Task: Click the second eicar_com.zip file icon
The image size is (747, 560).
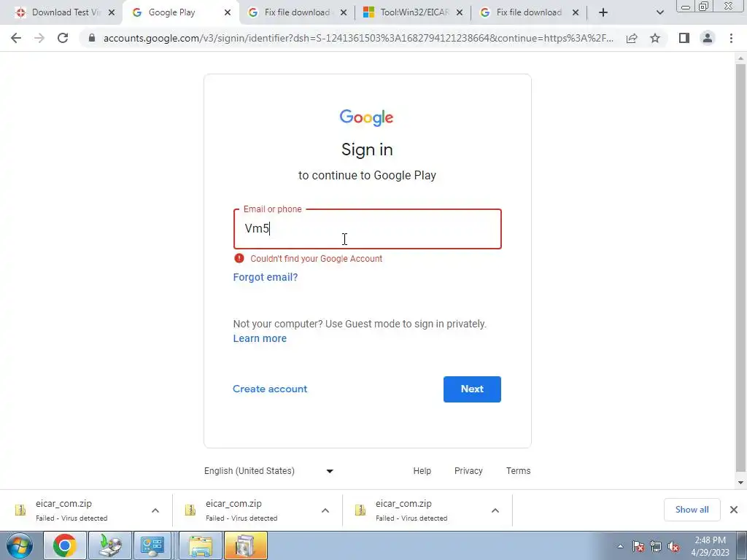Action: click(x=190, y=510)
